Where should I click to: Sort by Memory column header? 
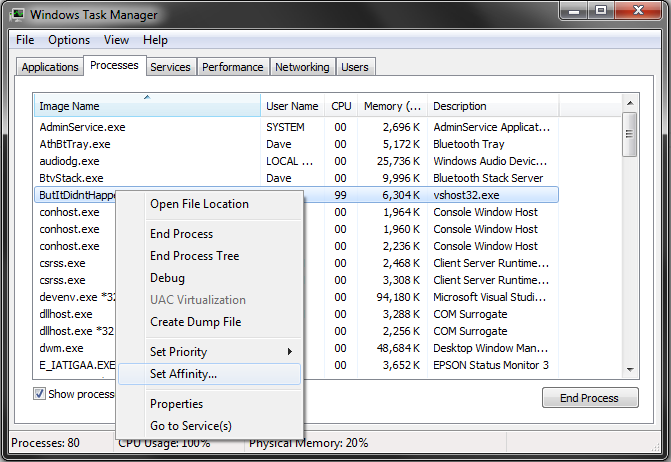(x=392, y=106)
